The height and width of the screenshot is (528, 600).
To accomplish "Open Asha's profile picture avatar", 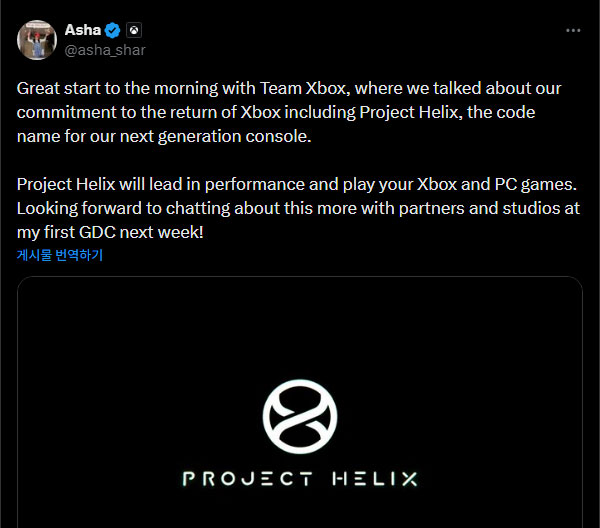I will point(37,39).
